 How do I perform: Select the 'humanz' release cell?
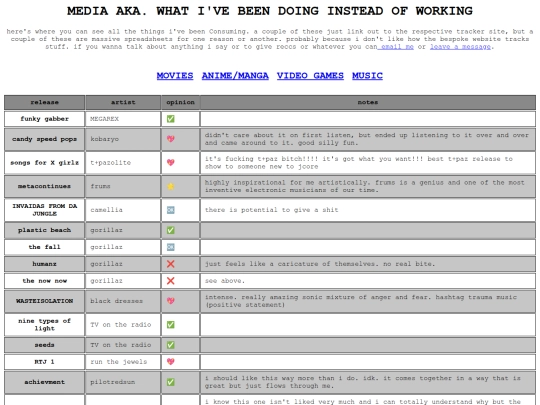click(x=44, y=264)
